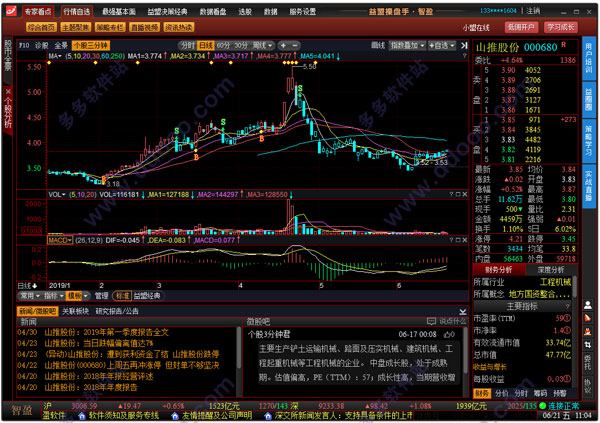This screenshot has height=423, width=600.
Task: Maximize the VOL panel via square icon
Action: coord(458,194)
